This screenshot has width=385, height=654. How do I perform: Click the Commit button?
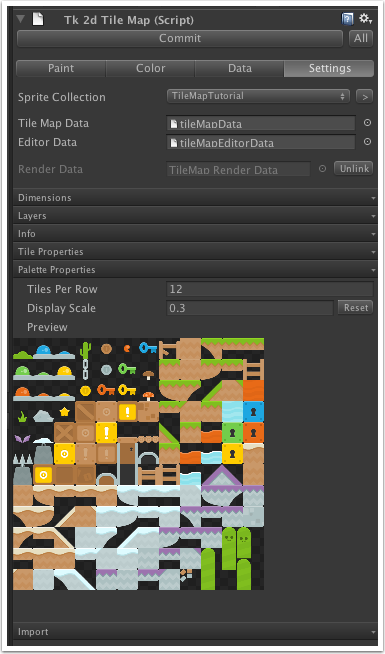click(180, 38)
